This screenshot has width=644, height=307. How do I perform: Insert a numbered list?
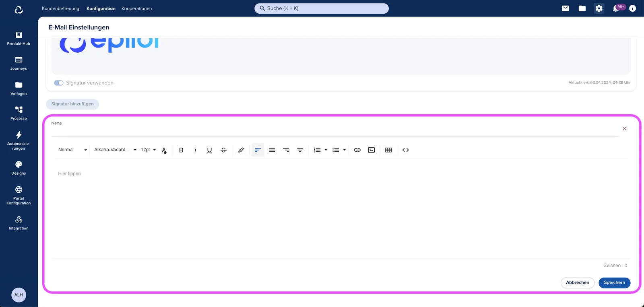[x=317, y=150]
